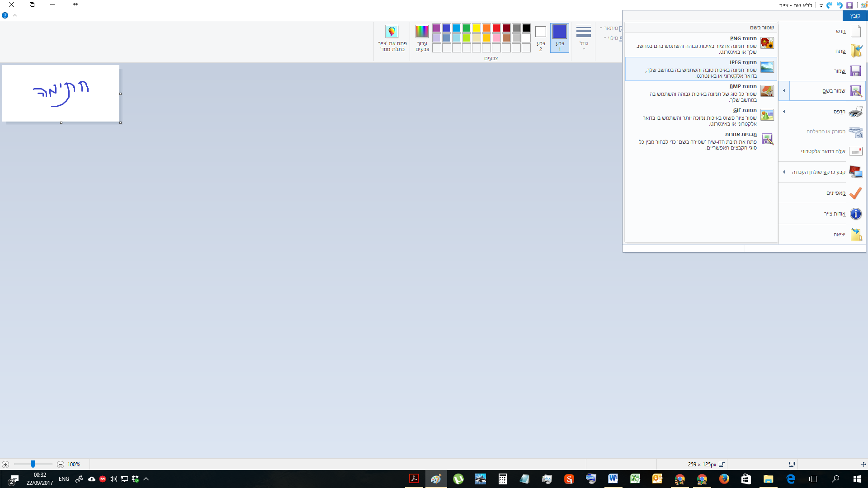This screenshot has width=868, height=488.
Task: Open Properties (מאפיינים) checkmark icon
Action: (x=855, y=193)
